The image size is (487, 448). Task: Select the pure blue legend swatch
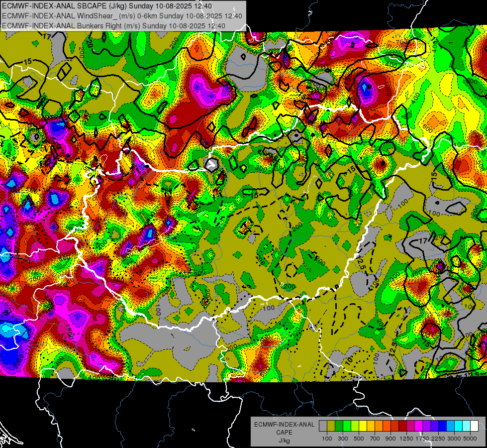tap(442, 426)
